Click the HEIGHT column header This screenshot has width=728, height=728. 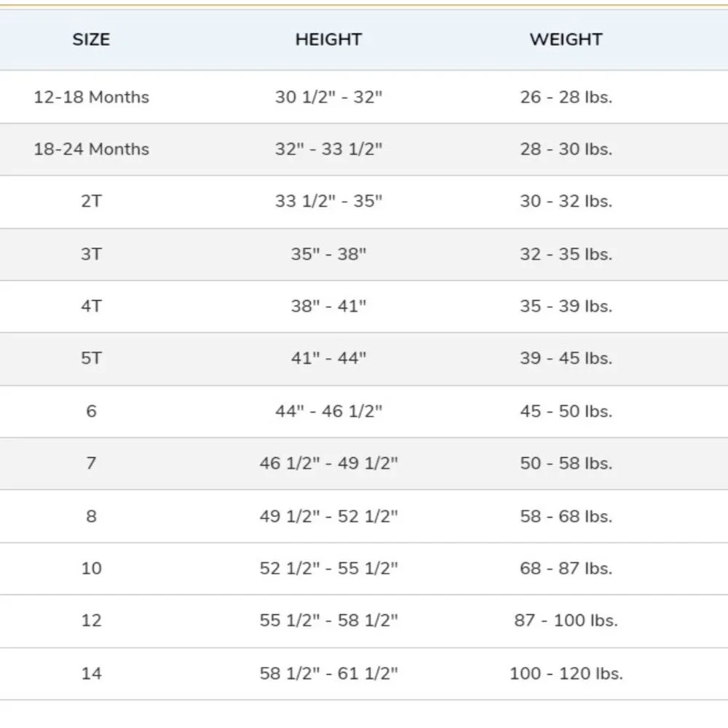tap(328, 39)
